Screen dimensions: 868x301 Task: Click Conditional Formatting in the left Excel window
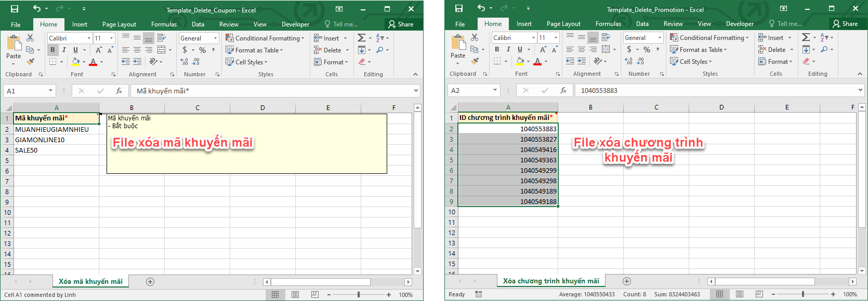[265, 38]
